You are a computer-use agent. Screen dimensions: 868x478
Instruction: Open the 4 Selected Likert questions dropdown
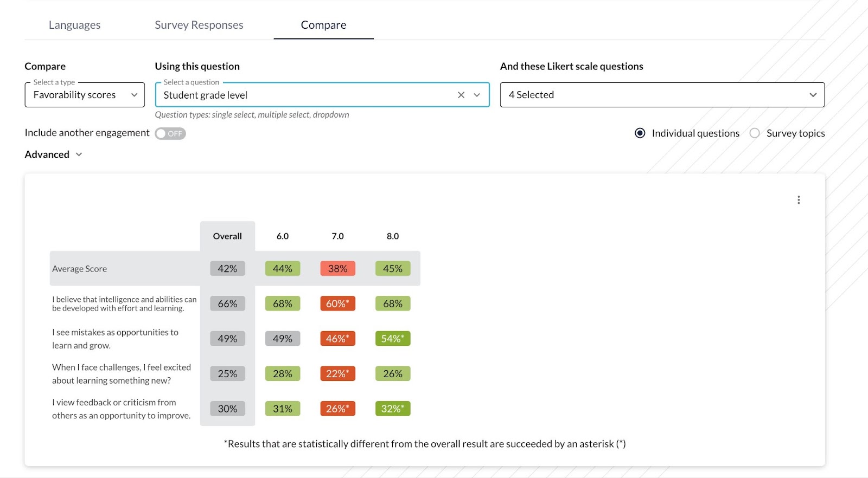662,95
